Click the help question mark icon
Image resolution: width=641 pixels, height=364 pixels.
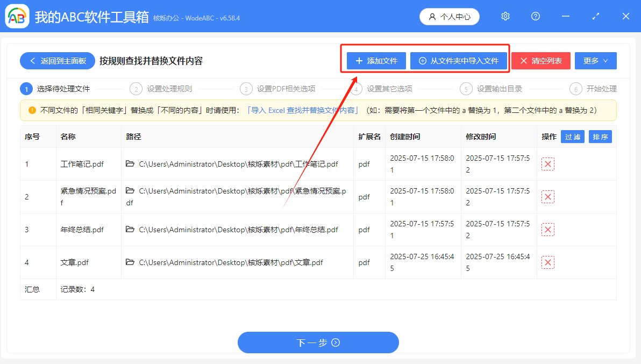click(x=535, y=16)
